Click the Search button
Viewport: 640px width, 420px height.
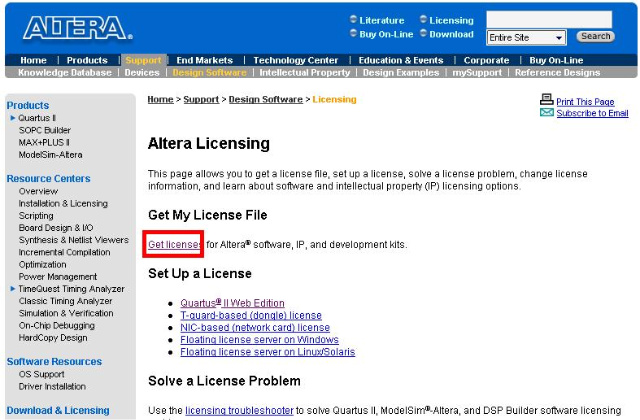tap(596, 36)
